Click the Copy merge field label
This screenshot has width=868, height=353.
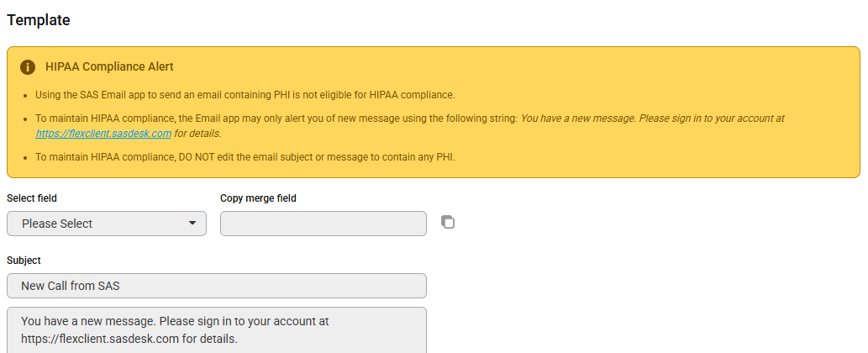[258, 198]
